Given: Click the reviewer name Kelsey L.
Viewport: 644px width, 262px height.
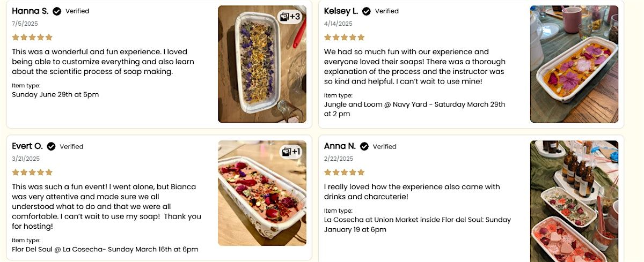Looking at the screenshot, I should (x=341, y=11).
